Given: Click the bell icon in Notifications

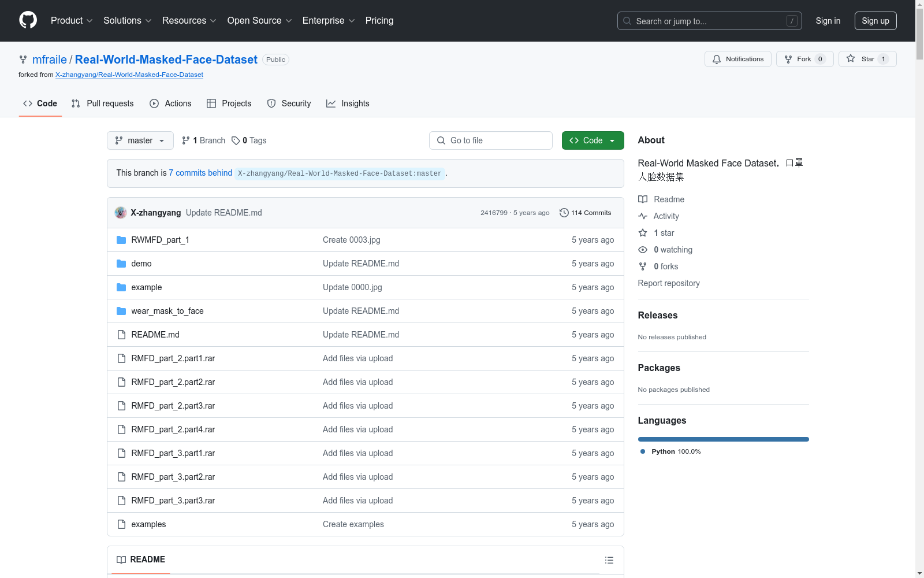Looking at the screenshot, I should point(717,59).
